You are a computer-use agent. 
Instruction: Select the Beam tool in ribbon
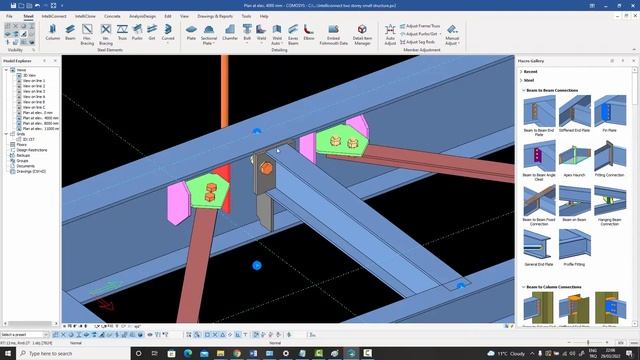70,33
